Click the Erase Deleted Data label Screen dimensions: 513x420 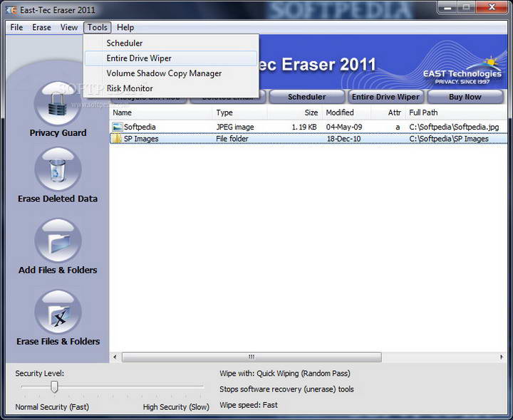click(x=58, y=199)
